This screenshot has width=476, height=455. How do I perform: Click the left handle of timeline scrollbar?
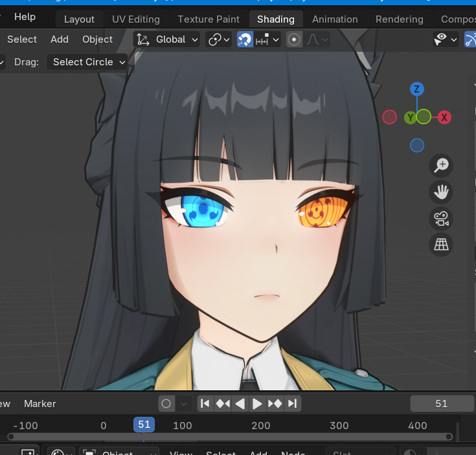tap(11, 437)
